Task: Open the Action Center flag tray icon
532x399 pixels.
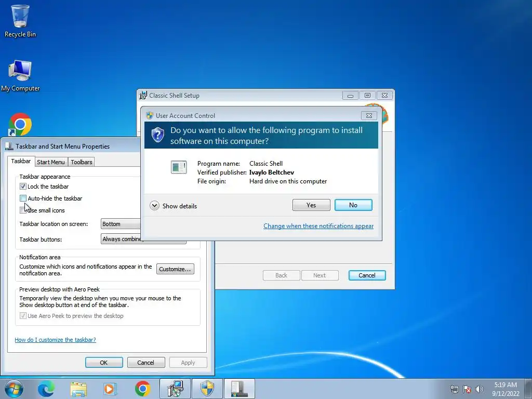Action: [x=467, y=389]
